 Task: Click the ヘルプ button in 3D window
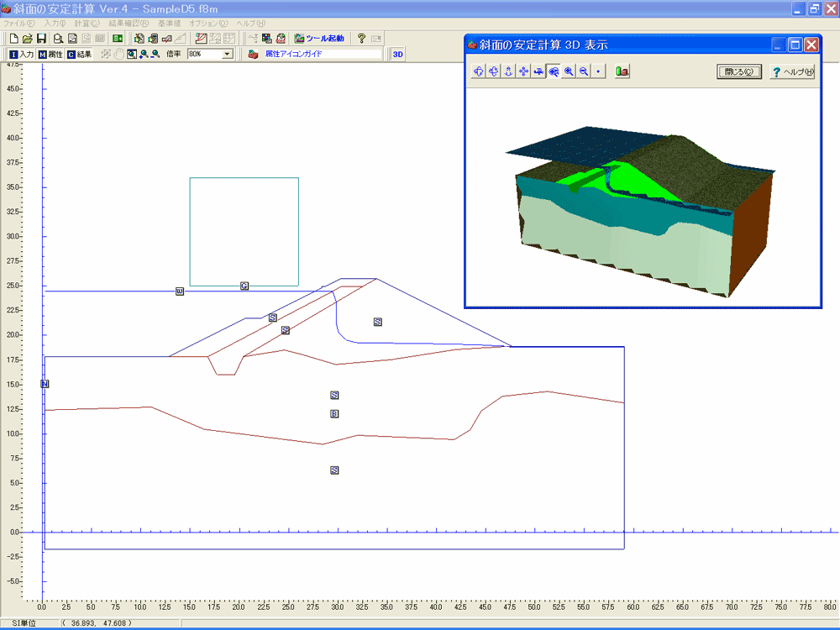tap(792, 72)
